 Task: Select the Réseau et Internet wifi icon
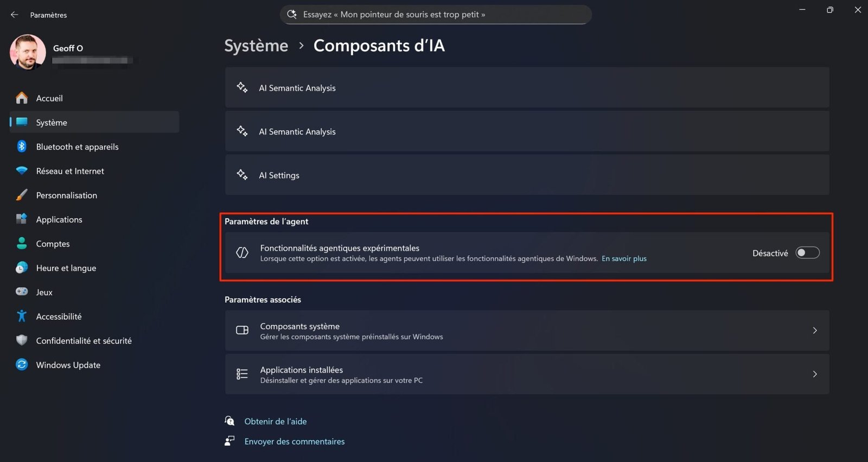(x=22, y=171)
